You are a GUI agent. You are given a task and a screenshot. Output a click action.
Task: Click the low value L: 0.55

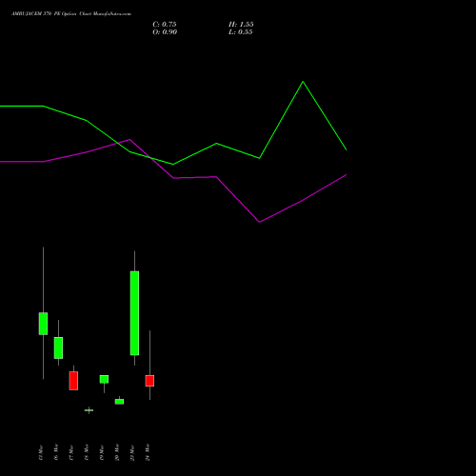pyautogui.click(x=241, y=32)
